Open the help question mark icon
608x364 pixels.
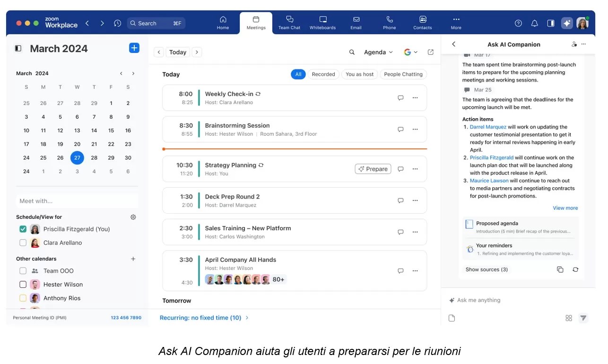coord(519,23)
